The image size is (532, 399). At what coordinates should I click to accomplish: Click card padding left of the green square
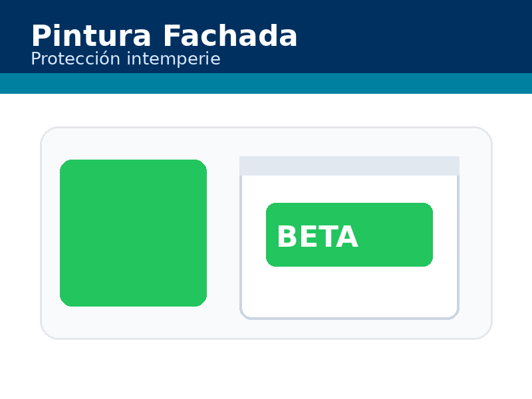pyautogui.click(x=51, y=233)
